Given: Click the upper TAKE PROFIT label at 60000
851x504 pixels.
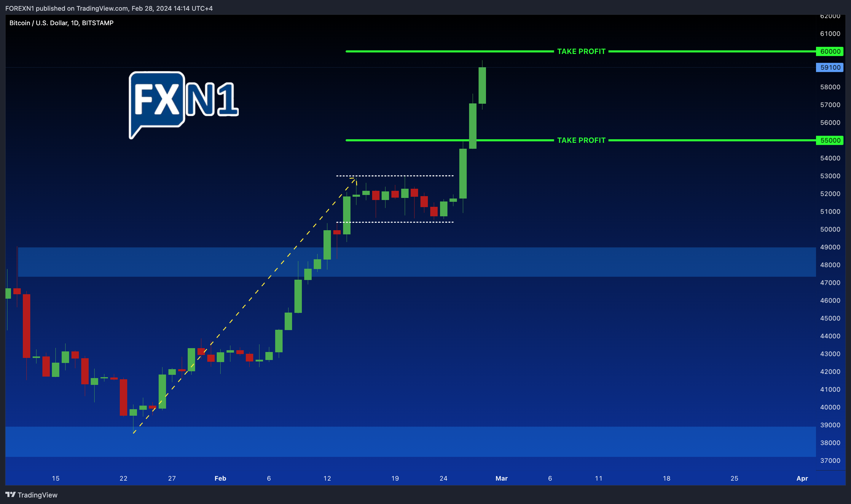Looking at the screenshot, I should click(581, 51).
